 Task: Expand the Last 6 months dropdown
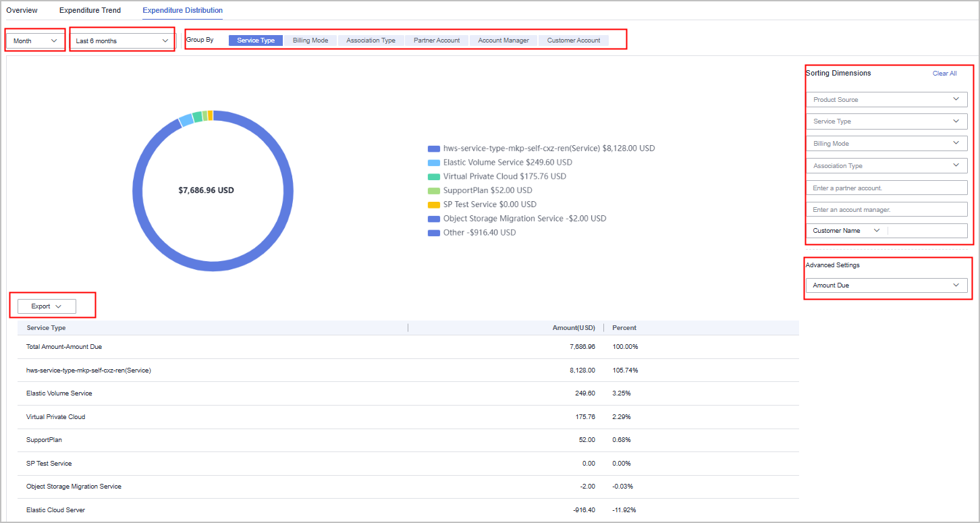point(122,41)
